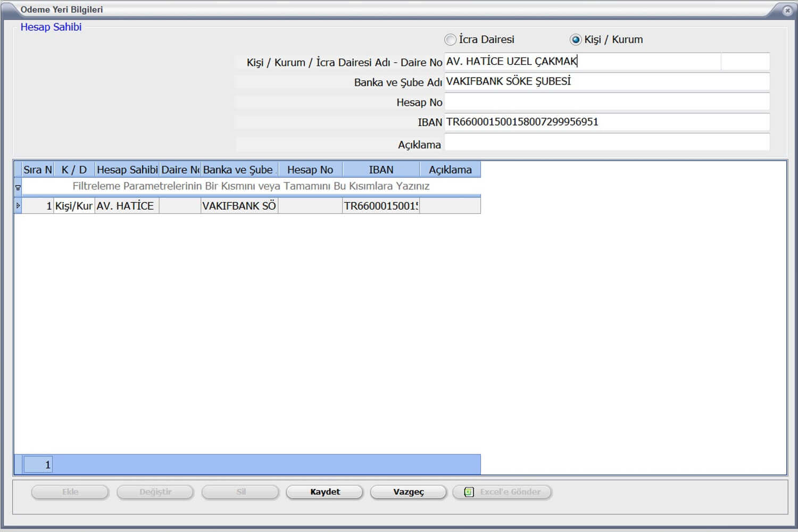
Task: Click the Kişi / Kurum adı name field
Action: [583, 62]
